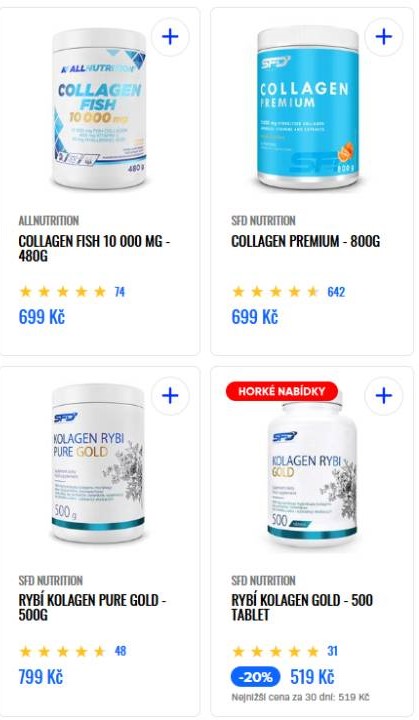
Task: Add Collagen Premium 800g via plus icon
Action: click(x=384, y=37)
